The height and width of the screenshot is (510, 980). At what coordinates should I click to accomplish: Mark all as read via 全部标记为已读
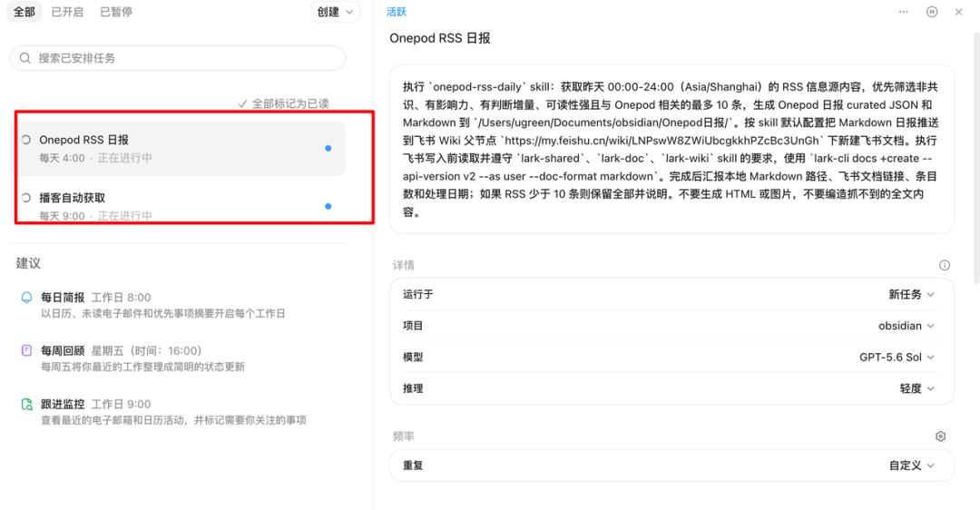283,103
